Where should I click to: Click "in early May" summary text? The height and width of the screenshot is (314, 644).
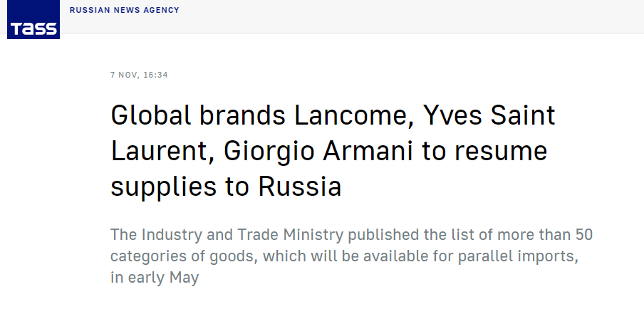155,277
